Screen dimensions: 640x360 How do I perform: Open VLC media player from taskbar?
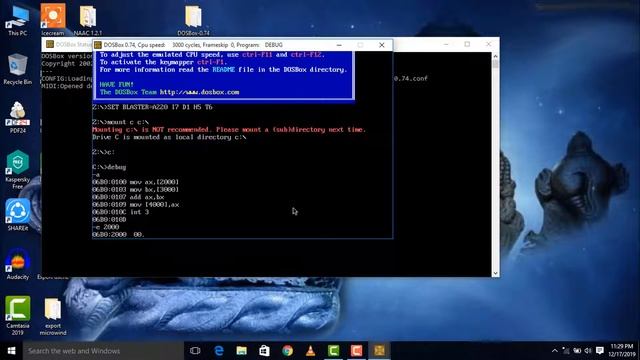coord(311,351)
